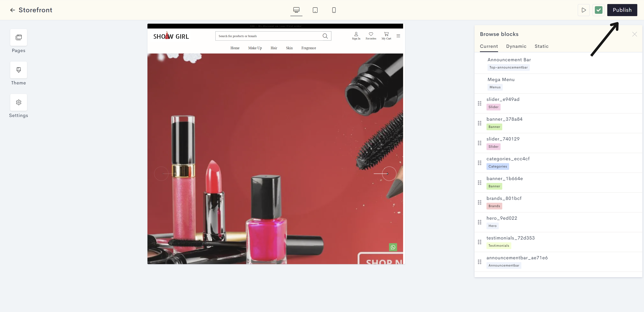This screenshot has width=644, height=312.
Task: Close the Browse blocks panel
Action: (634, 34)
